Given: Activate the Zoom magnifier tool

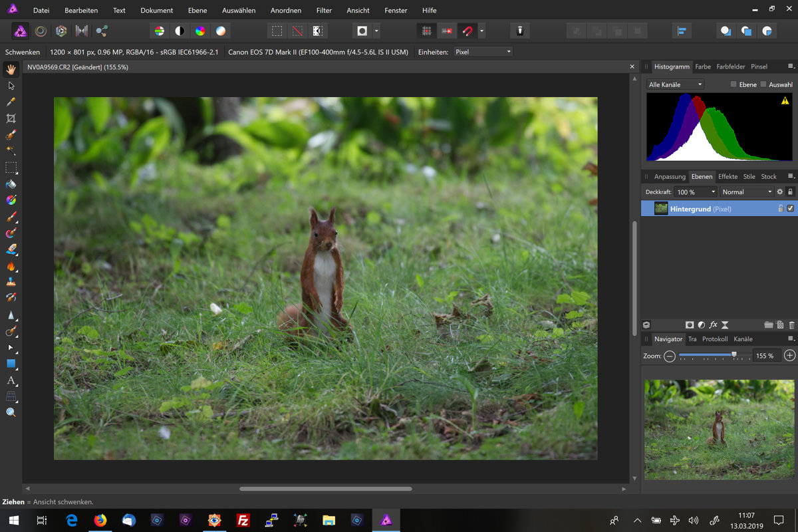Looking at the screenshot, I should pyautogui.click(x=11, y=412).
